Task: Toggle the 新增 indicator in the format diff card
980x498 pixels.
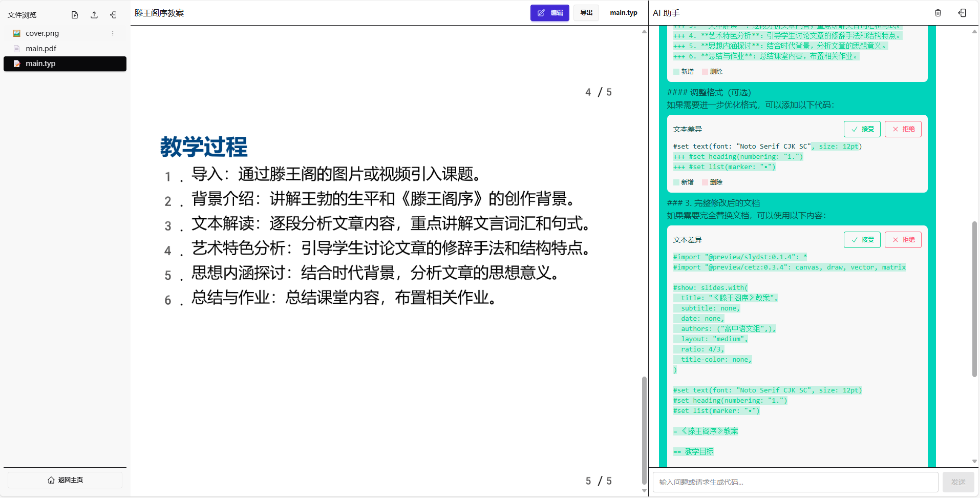Action: [x=684, y=182]
